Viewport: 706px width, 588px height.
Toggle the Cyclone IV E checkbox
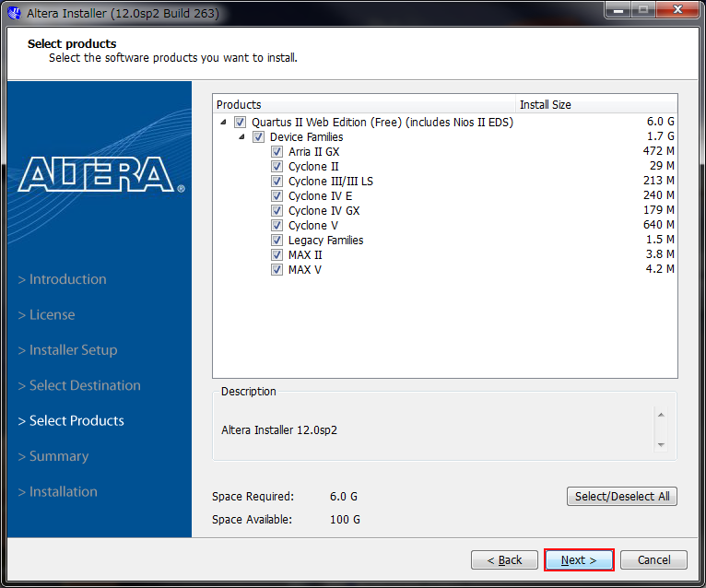click(x=277, y=196)
